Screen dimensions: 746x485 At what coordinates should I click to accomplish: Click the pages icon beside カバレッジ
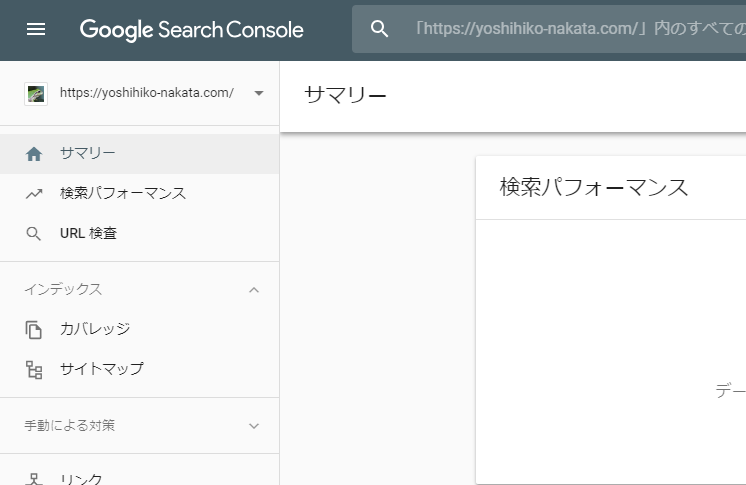(x=34, y=330)
